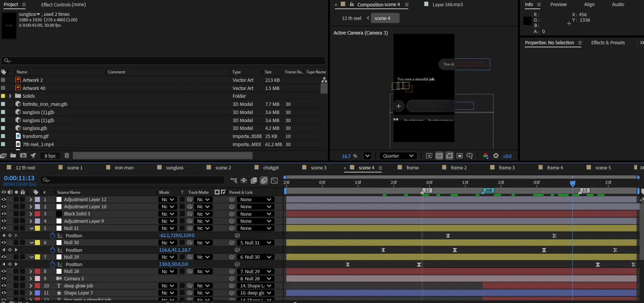Viewport: 644px width, 303px height.
Task: Hide the Black Solid 3 layer
Action: [4, 214]
